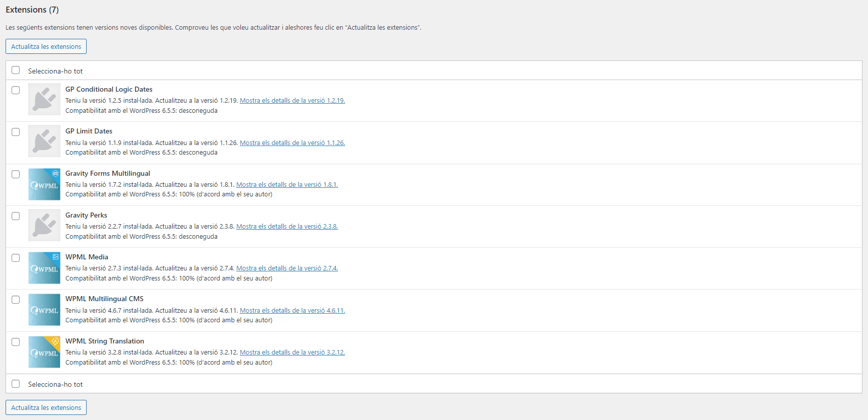Click the WPML String Translation plugin icon

44,352
